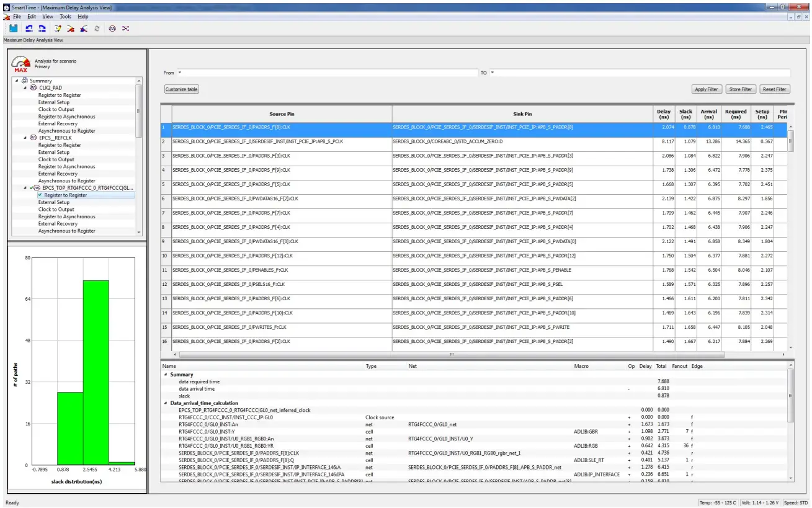
Task: Collapse the Summary section in path details
Action: pyautogui.click(x=166, y=375)
